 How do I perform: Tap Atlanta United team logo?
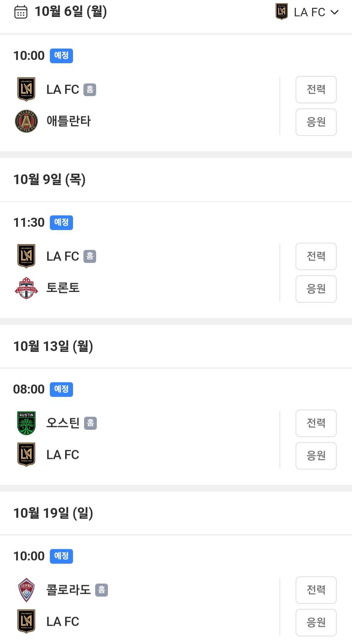point(26,121)
